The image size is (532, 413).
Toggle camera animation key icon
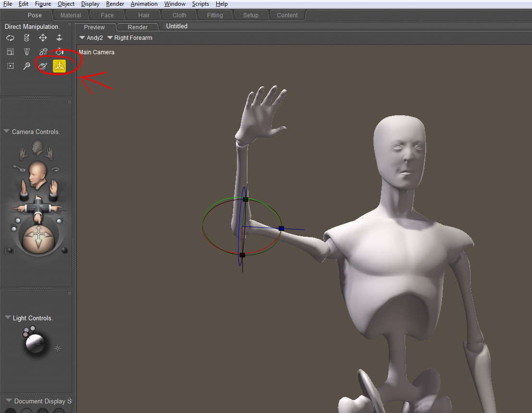tap(19, 168)
